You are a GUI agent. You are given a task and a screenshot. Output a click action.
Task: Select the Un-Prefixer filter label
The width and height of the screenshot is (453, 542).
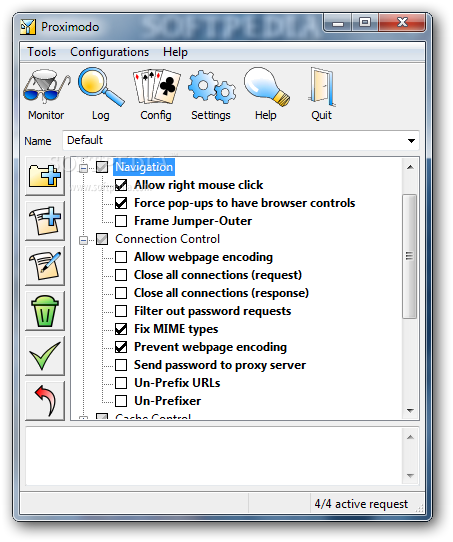[x=168, y=401]
